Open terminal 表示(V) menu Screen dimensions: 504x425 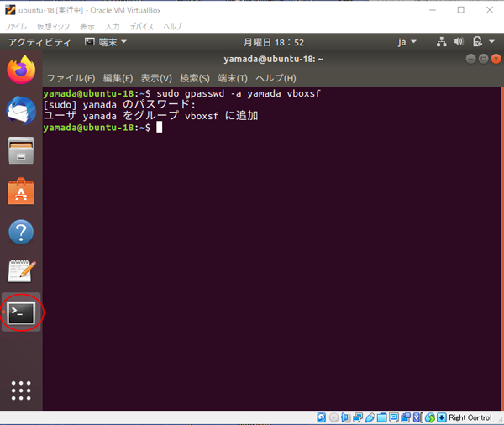(x=156, y=78)
